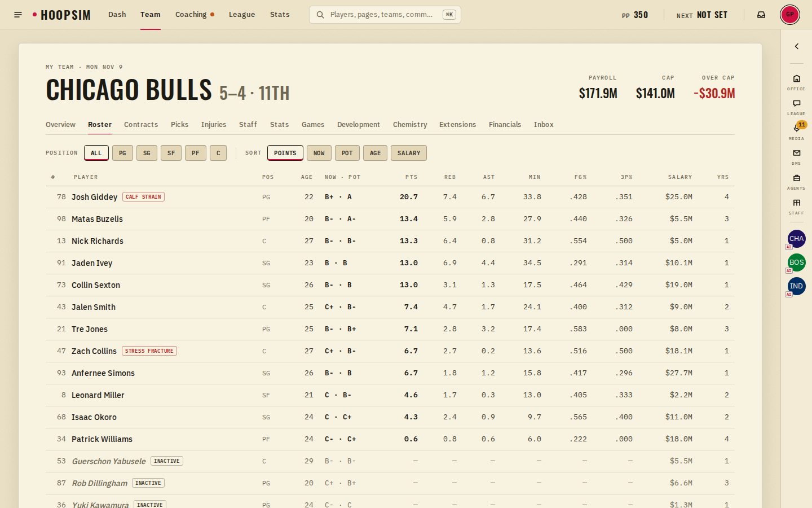Screen dimensions: 812x508
Task: Sort roster by POINTS
Action: click(285, 153)
